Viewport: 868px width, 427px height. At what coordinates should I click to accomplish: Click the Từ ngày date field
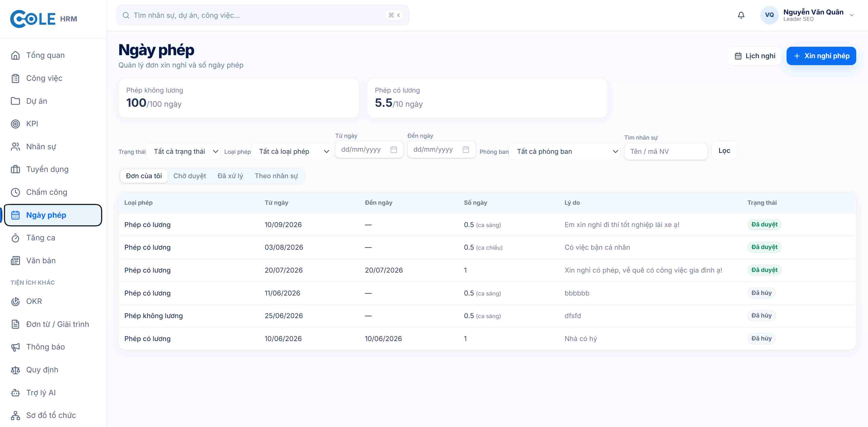(369, 149)
